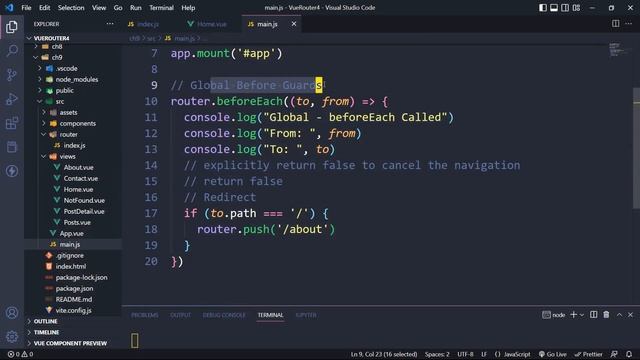Open the Run and Debug view
Viewport: 640px width, 360px height.
[x=12, y=99]
